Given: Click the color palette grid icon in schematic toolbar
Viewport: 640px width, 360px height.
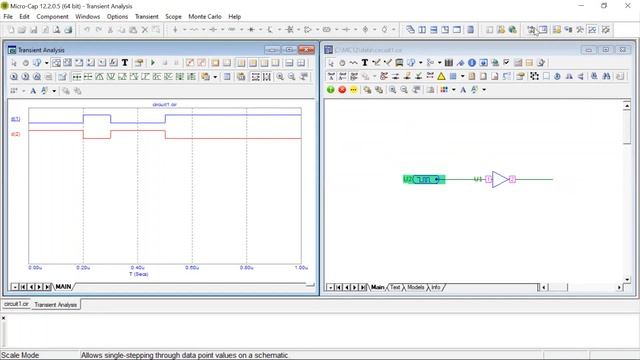Looking at the screenshot, I should point(444,90).
